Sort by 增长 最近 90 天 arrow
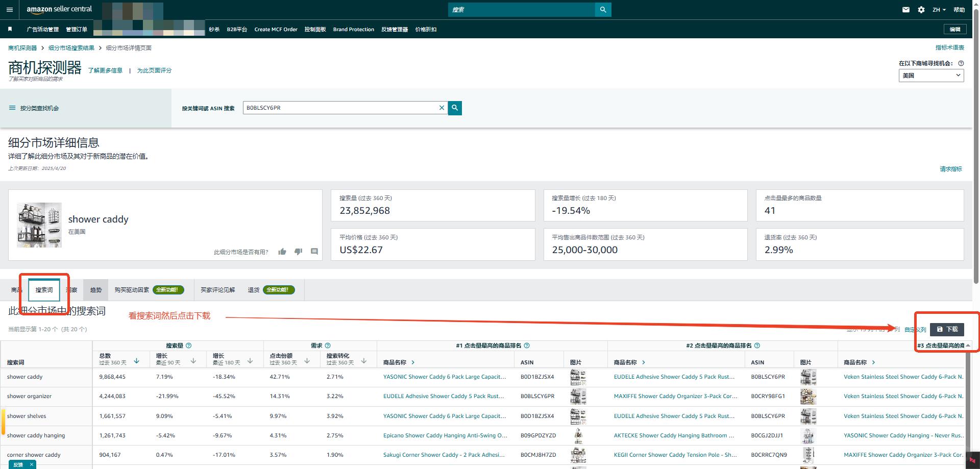 pyautogui.click(x=193, y=361)
